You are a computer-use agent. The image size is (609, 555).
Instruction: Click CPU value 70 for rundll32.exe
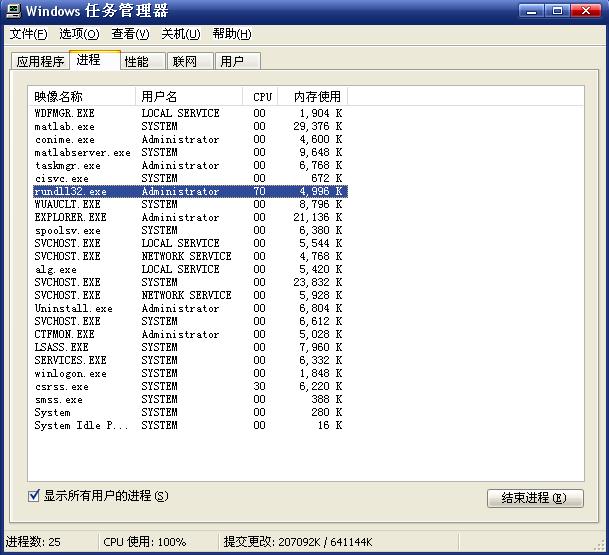tap(259, 191)
